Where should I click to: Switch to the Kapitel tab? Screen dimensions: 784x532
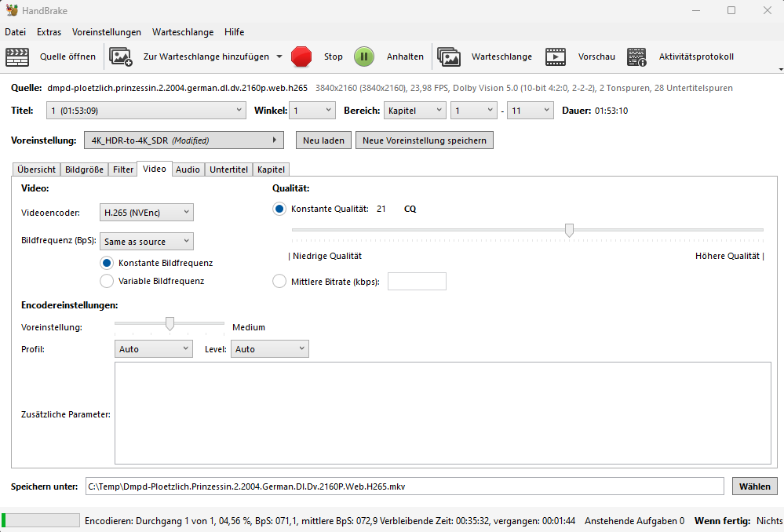[271, 169]
